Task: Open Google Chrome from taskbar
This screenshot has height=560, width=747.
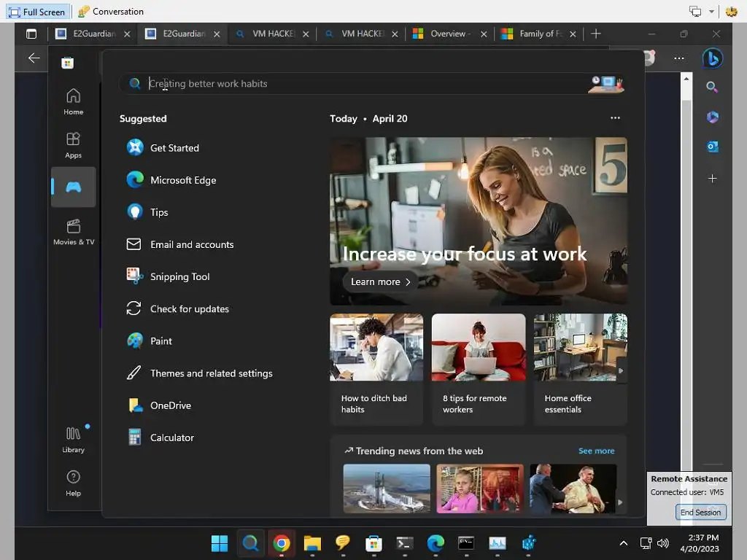Action: pyautogui.click(x=281, y=542)
